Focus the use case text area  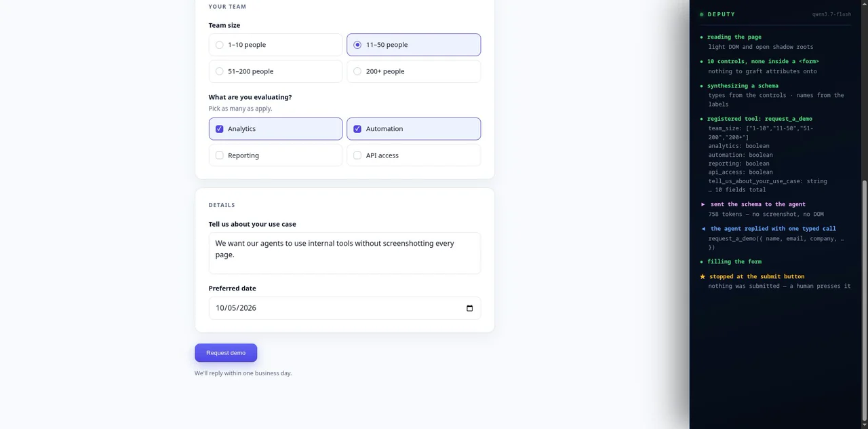[x=344, y=253]
